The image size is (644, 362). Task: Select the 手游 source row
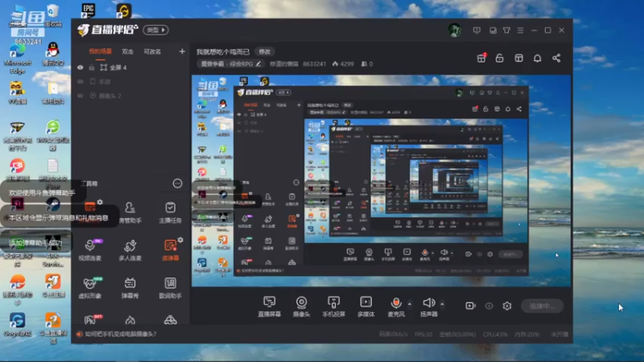coord(130,82)
